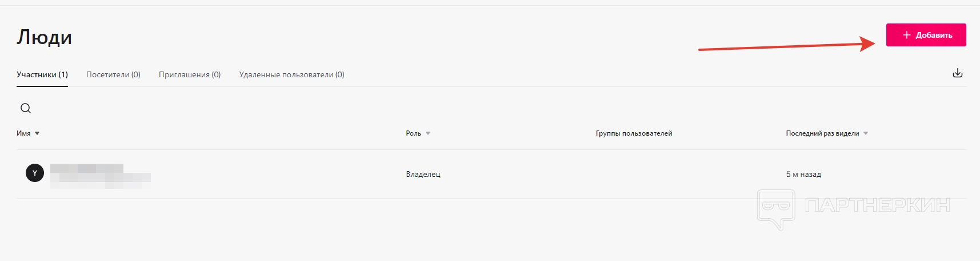This screenshot has height=261, width=980.
Task: Click the Добавить button
Action: pos(926,35)
